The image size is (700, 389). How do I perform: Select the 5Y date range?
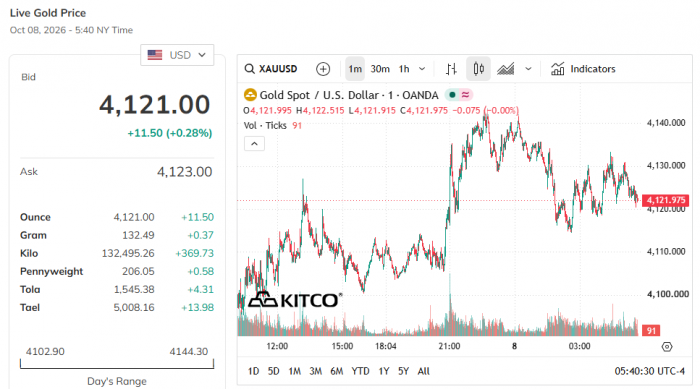coord(403,371)
